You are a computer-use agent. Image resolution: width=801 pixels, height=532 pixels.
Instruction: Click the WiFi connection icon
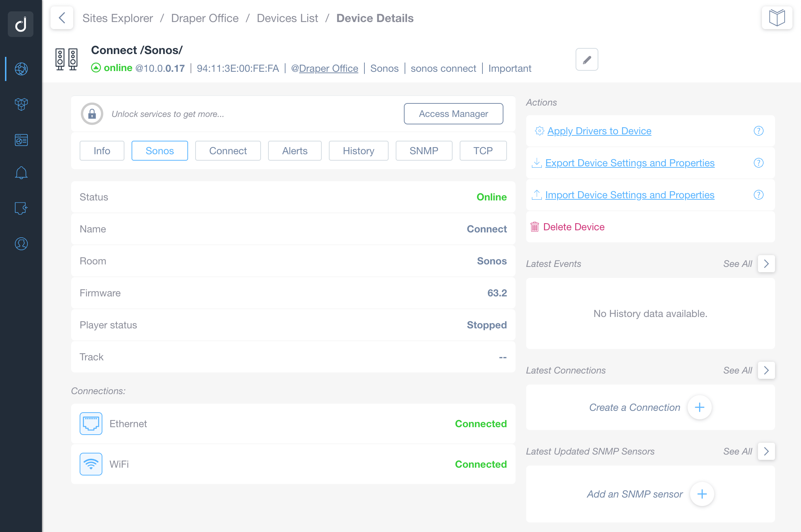[91, 464]
